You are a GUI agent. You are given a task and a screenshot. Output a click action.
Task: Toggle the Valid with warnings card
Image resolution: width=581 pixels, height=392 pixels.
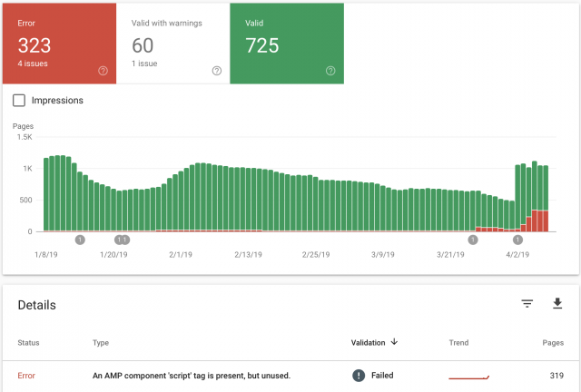coord(173,44)
